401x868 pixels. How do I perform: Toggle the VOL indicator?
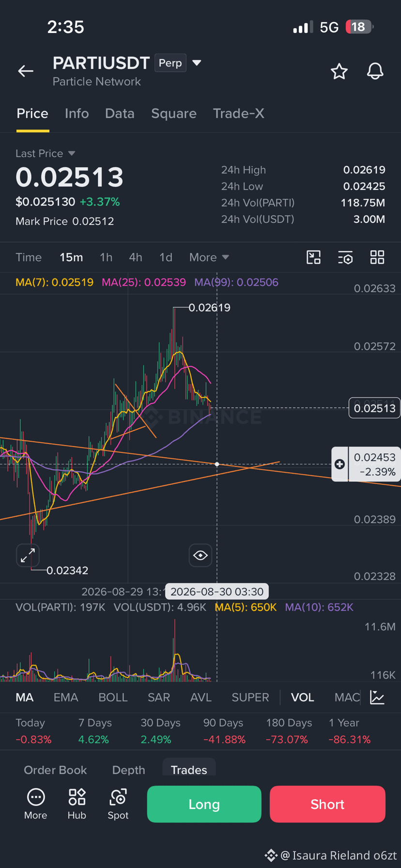tap(303, 697)
